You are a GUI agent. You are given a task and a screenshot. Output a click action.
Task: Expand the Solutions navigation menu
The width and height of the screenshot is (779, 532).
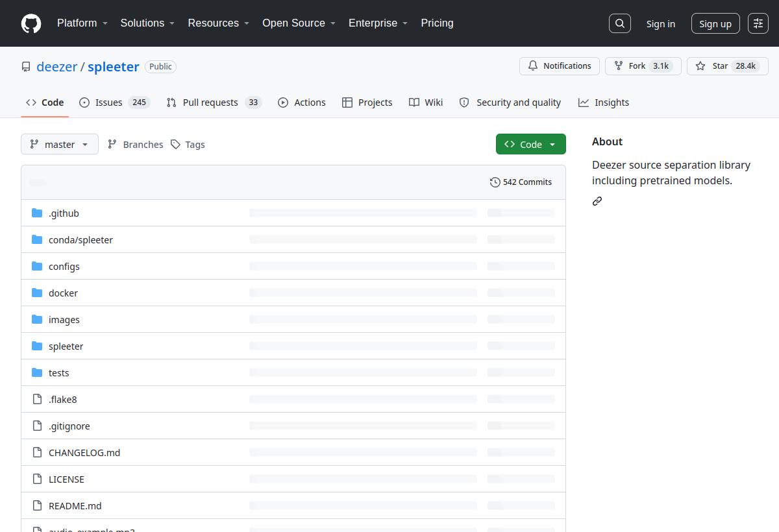pos(147,23)
